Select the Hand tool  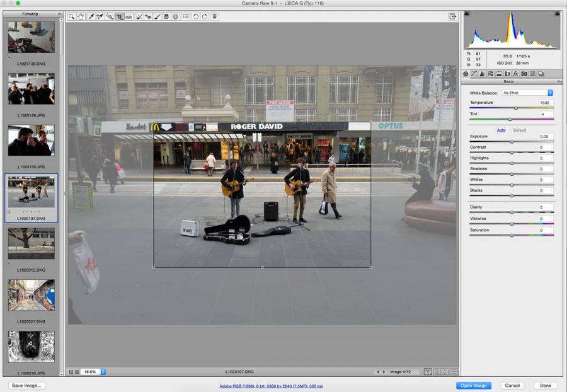click(81, 16)
